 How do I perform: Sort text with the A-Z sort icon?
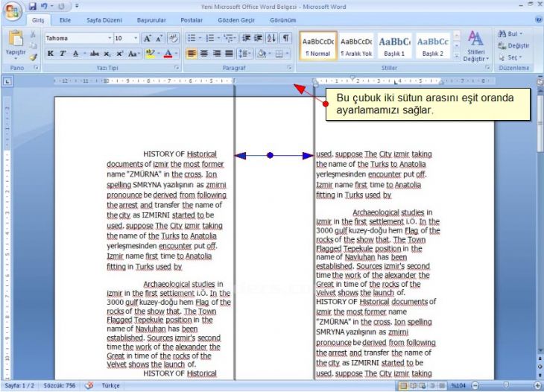[x=272, y=38]
